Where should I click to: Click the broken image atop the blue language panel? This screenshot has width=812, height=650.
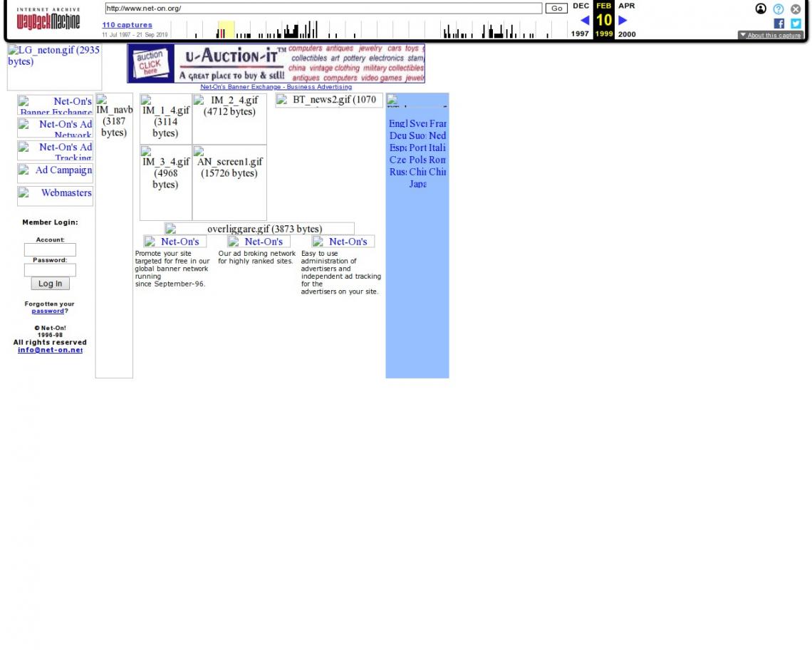click(417, 100)
